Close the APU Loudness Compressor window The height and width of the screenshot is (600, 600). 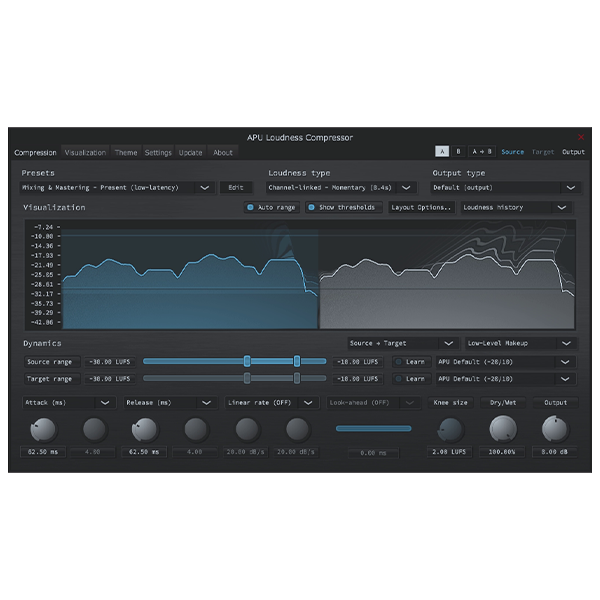[x=581, y=137]
